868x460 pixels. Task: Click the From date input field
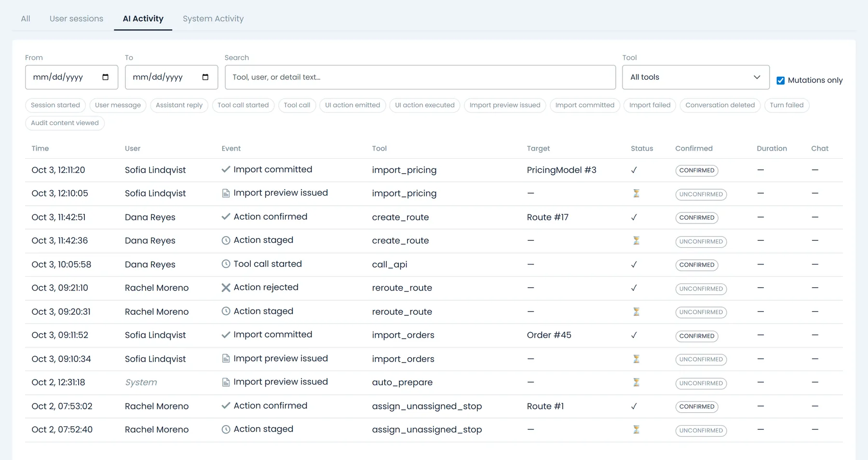71,77
